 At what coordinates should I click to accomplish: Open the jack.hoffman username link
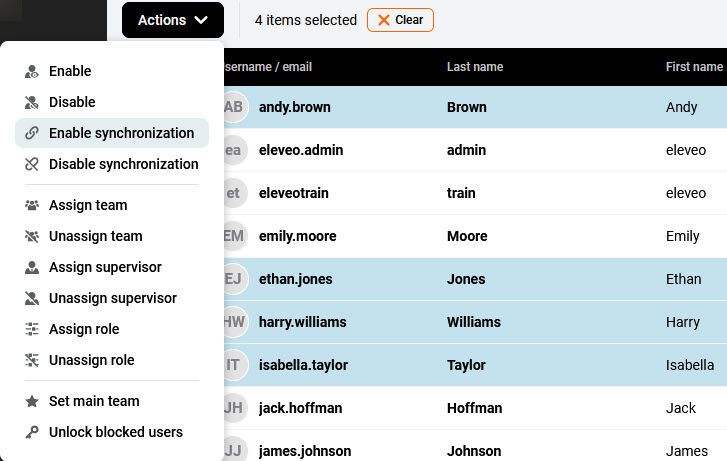300,408
